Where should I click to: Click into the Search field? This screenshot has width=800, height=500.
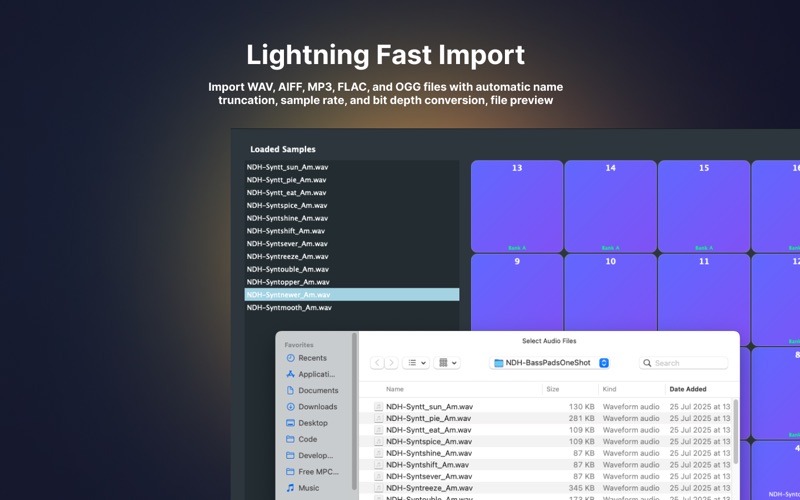pyautogui.click(x=683, y=363)
